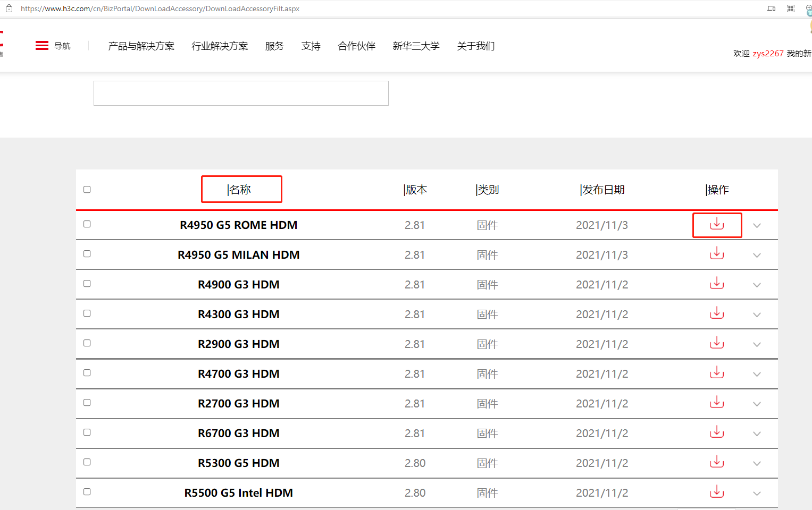Click the lock icon in the address bar

[x=9, y=8]
